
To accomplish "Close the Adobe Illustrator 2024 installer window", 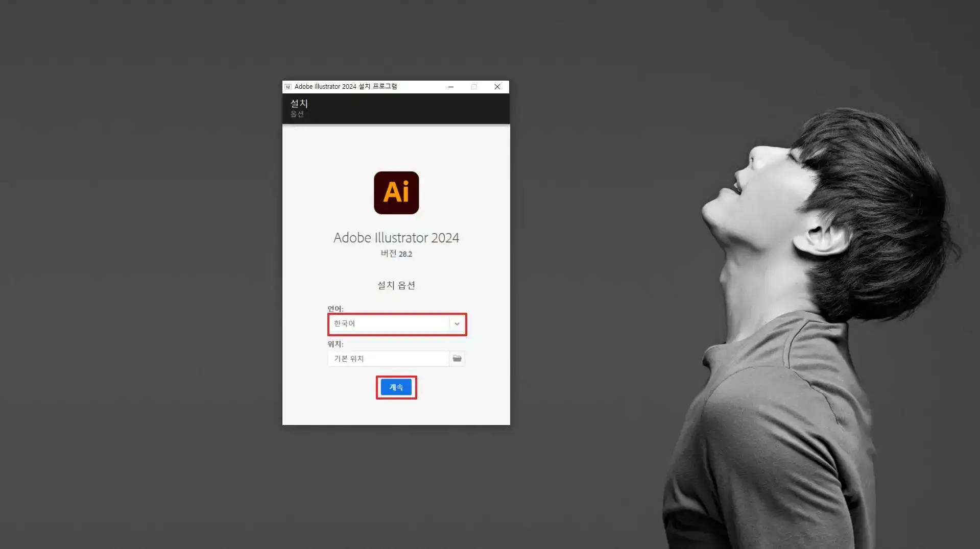I will [x=497, y=87].
